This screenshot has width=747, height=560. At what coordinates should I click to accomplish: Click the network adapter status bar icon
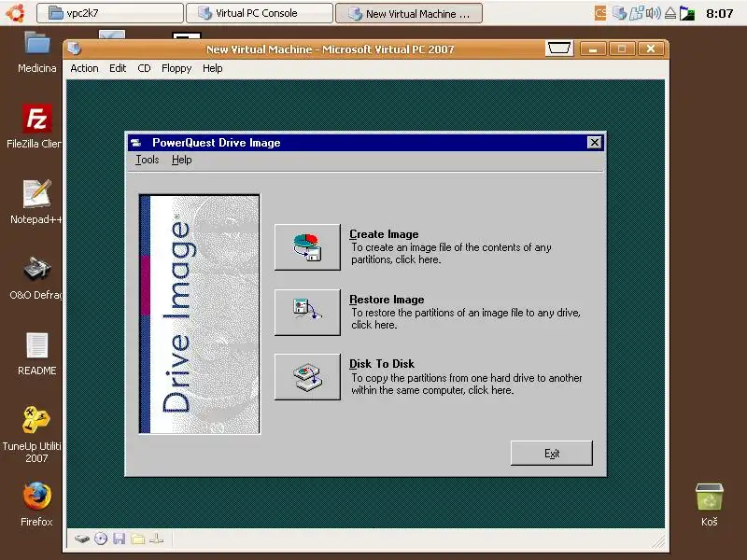[156, 539]
